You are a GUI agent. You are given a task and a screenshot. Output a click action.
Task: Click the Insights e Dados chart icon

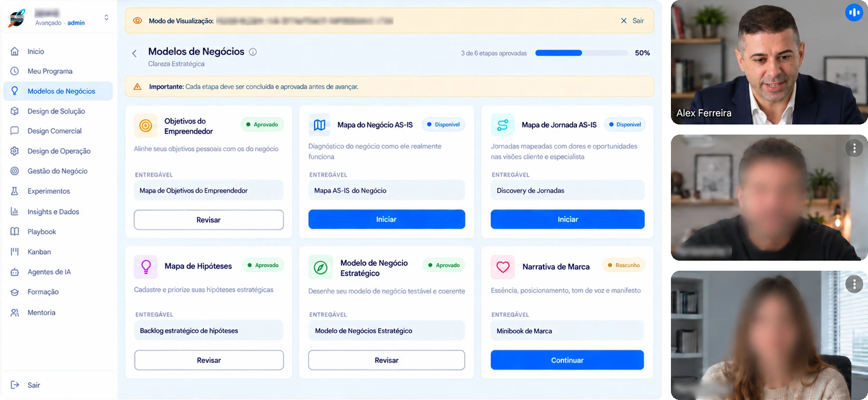pos(15,212)
